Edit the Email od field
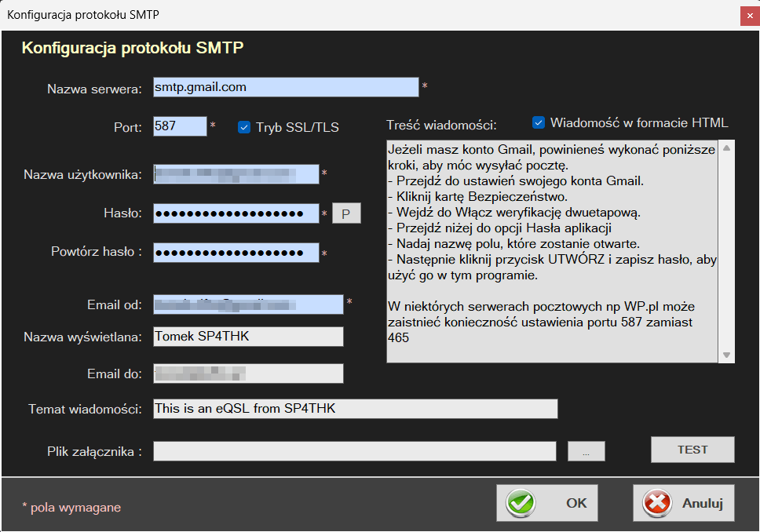Image resolution: width=760 pixels, height=532 pixels. [x=248, y=304]
